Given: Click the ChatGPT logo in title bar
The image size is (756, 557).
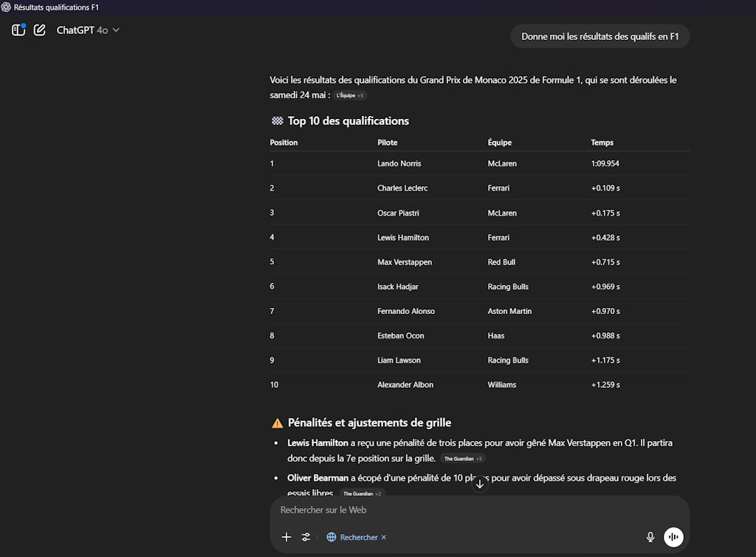Looking at the screenshot, I should pos(6,7).
